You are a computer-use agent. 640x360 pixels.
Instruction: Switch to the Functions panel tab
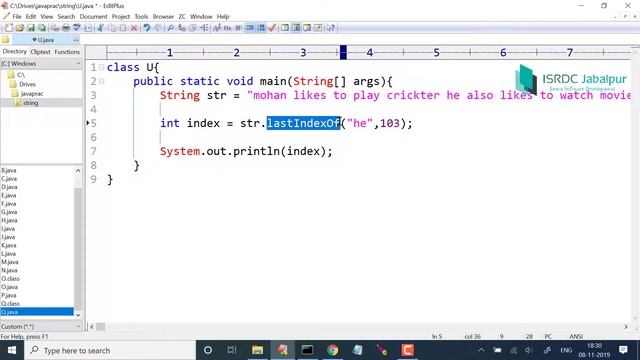[x=67, y=52]
